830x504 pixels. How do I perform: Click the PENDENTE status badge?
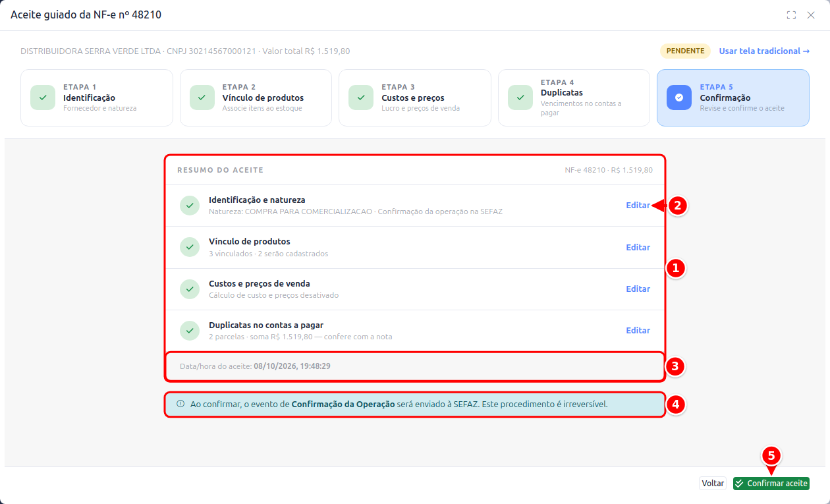(x=685, y=51)
